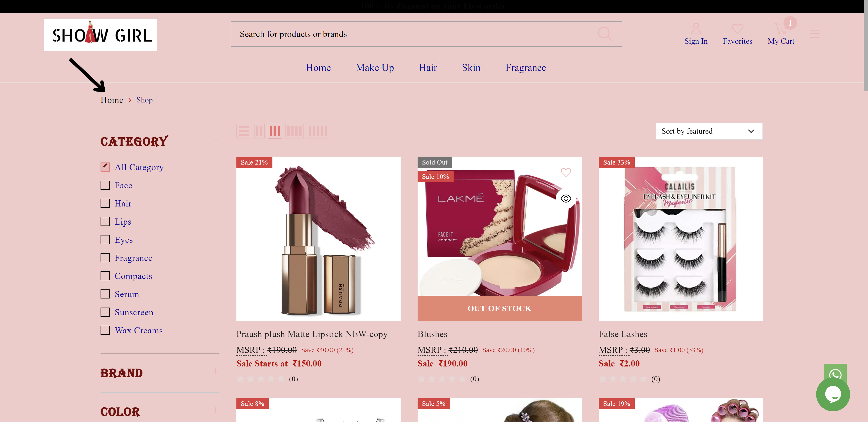Click the Home breadcrumb link
The height and width of the screenshot is (422, 868).
(112, 100)
